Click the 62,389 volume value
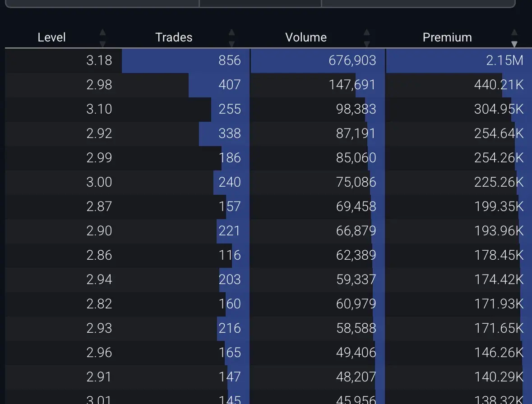This screenshot has width=532, height=404. coord(356,255)
